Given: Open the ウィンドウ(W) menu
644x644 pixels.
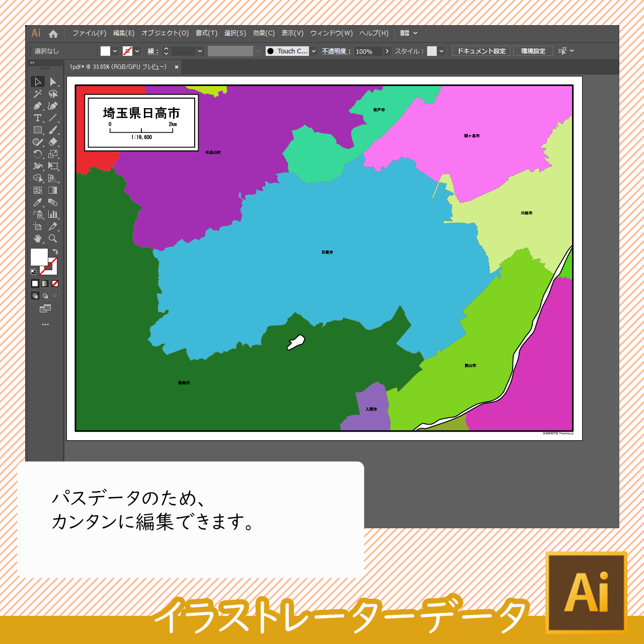Looking at the screenshot, I should pyautogui.click(x=332, y=33).
